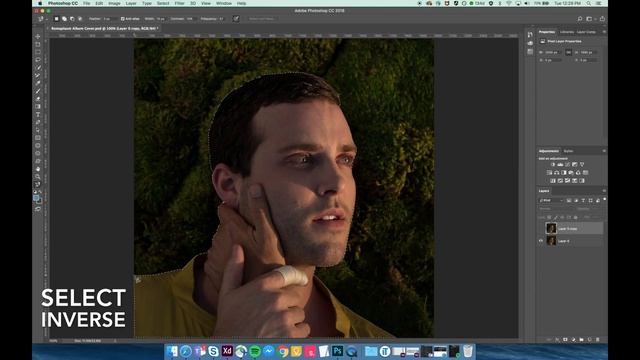Select the Zoom tool

coord(38,177)
